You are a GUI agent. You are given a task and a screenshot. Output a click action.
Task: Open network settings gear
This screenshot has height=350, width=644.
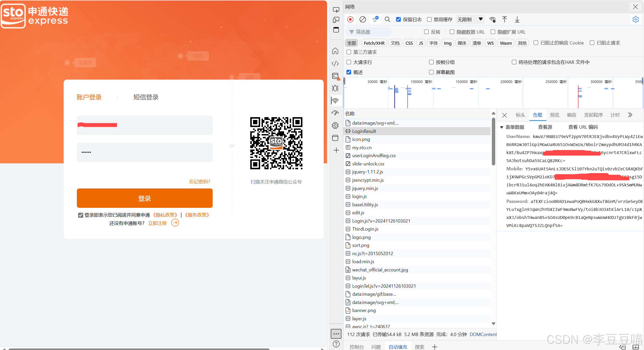tap(635, 19)
